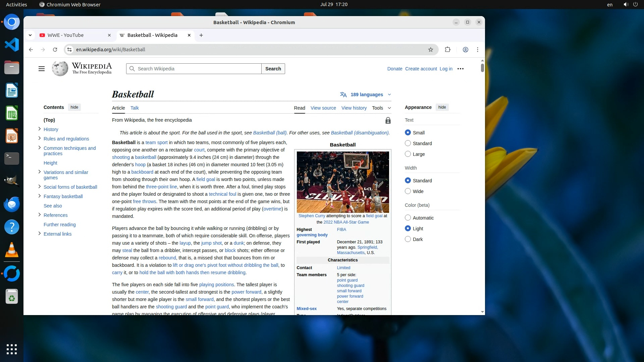Click the Search Wikipedia input field
The width and height of the screenshot is (644, 362).
pos(198,69)
